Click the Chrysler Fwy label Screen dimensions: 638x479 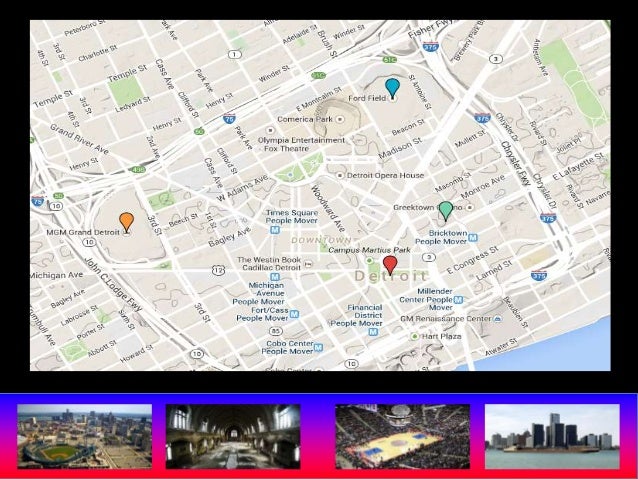[x=516, y=164]
